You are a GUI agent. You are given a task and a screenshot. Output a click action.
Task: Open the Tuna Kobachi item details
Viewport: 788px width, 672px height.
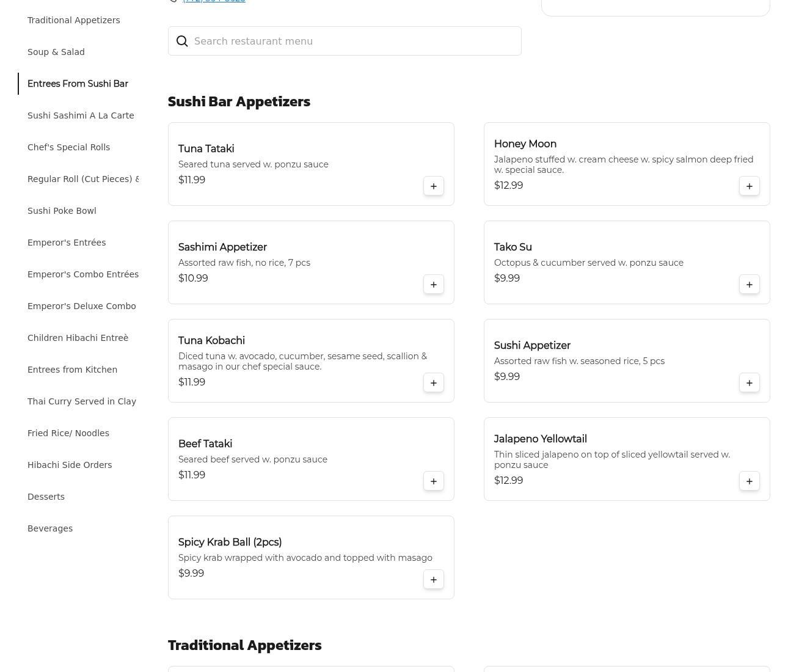click(211, 341)
